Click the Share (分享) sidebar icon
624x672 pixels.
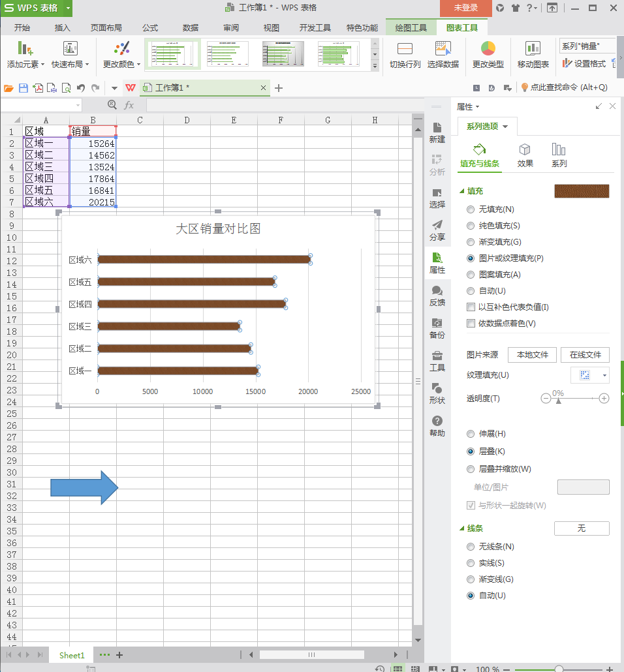click(437, 231)
